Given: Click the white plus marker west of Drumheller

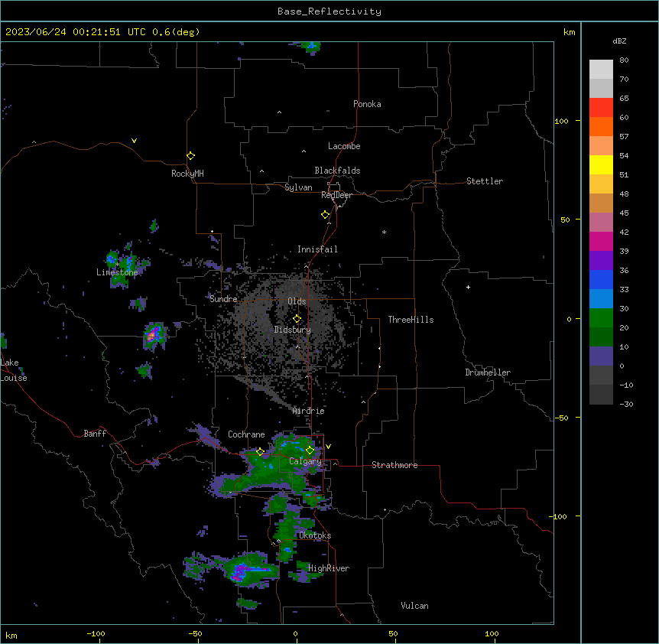Looking at the screenshot, I should pos(468,287).
